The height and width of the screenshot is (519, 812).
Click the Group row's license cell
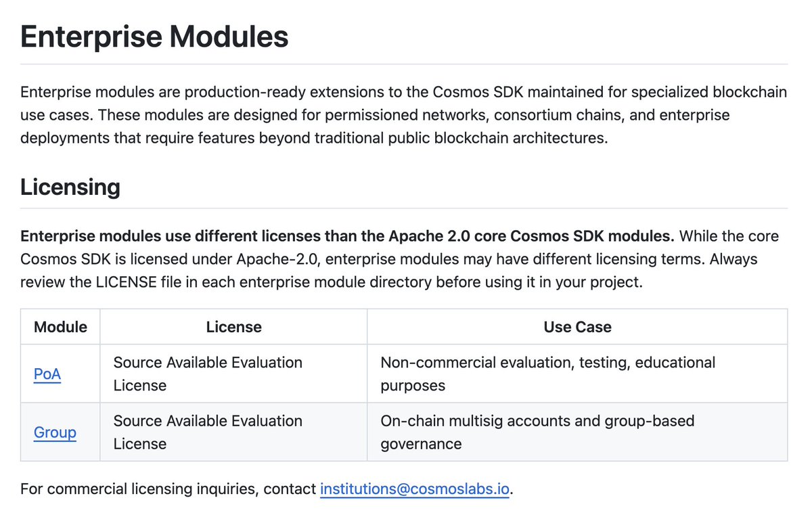(x=208, y=432)
